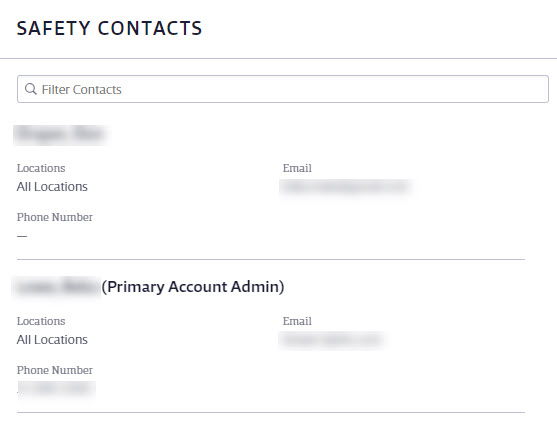557x428 pixels.
Task: Click the first contact's Email label
Action: click(297, 168)
